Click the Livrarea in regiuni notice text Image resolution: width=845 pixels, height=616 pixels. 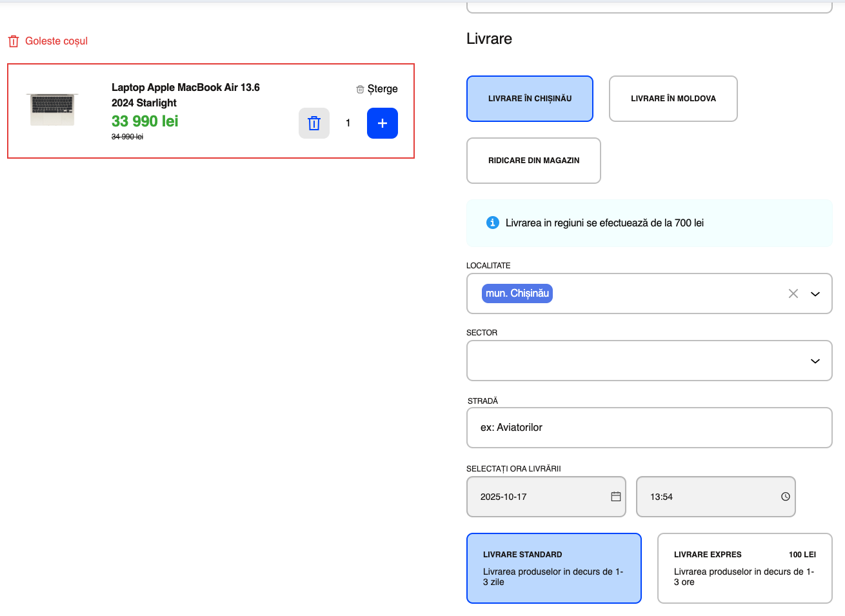(x=604, y=223)
